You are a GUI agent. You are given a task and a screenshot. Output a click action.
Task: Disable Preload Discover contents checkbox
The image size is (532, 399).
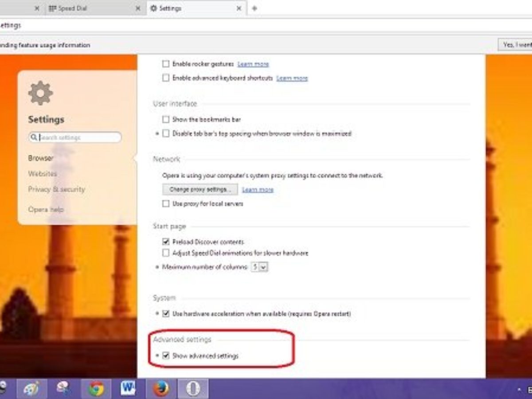pyautogui.click(x=166, y=242)
